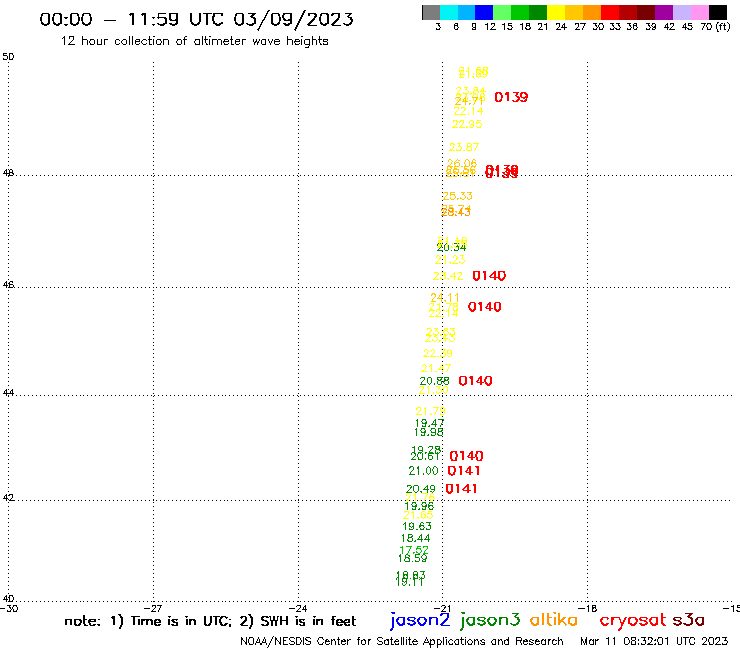Screen dimensions: 740x650
Task: Select the pure blue swatch in the scale
Action: click(484, 12)
